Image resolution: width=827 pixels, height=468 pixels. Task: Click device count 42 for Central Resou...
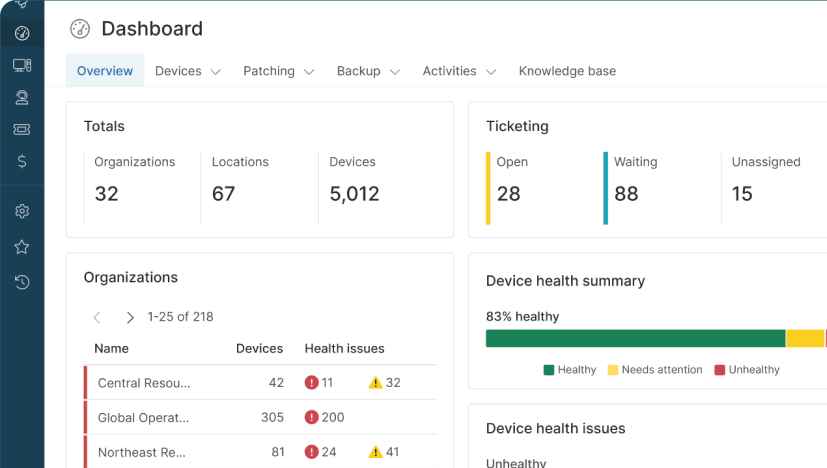point(276,383)
